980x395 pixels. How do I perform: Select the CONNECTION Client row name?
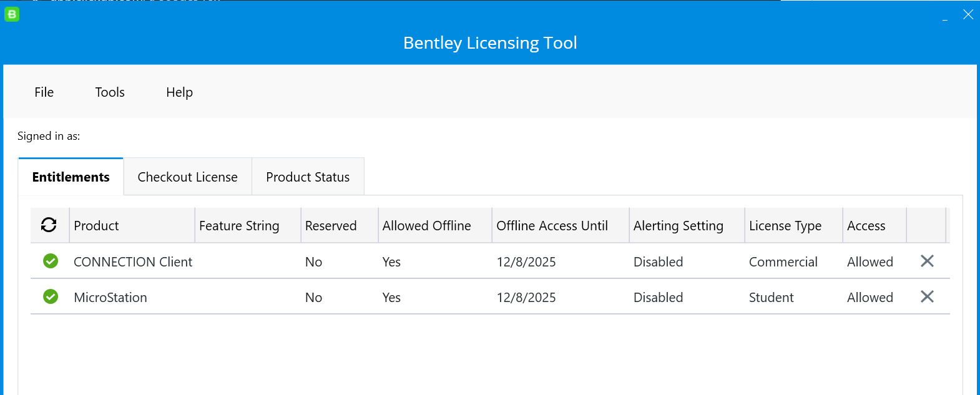tap(133, 262)
